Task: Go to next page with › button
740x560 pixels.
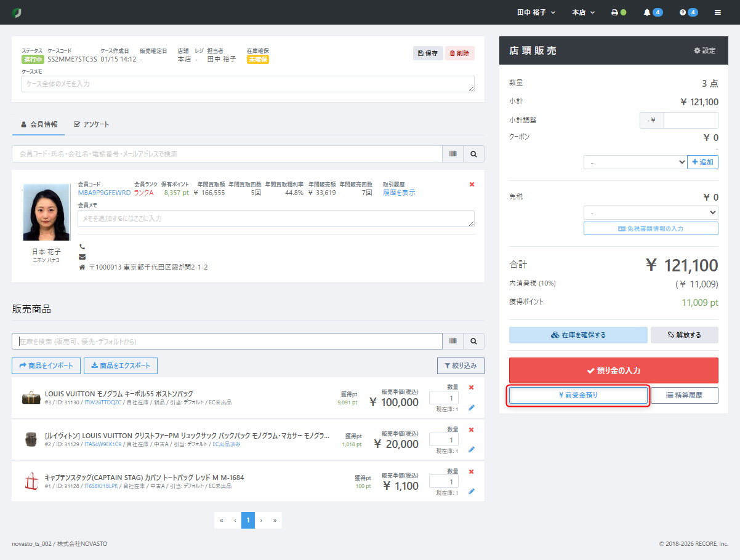Action: (x=261, y=520)
